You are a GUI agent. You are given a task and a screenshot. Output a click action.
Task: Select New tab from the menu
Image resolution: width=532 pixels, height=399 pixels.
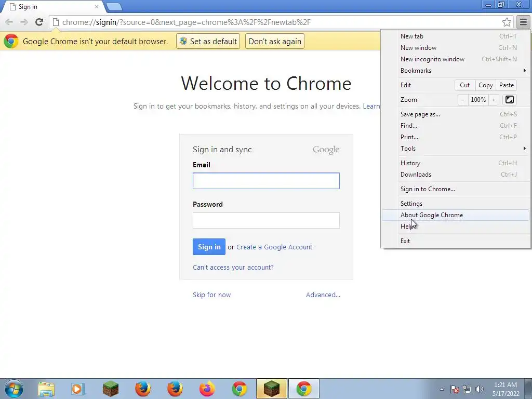pyautogui.click(x=456, y=36)
